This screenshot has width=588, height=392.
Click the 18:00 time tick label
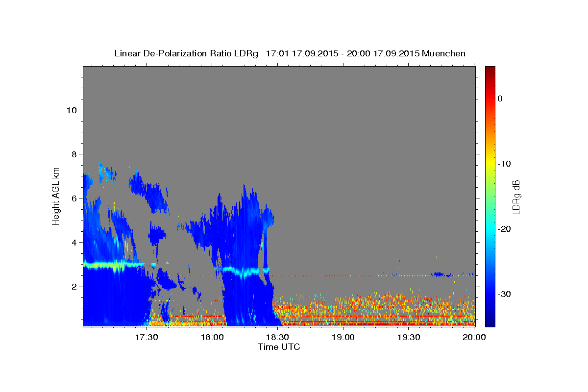212,337
